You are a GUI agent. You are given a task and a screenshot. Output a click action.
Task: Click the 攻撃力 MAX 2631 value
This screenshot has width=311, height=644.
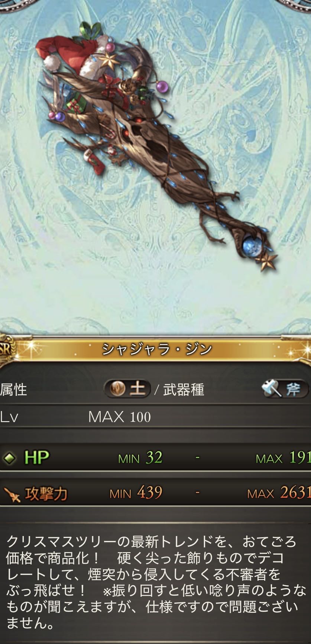[x=279, y=493]
